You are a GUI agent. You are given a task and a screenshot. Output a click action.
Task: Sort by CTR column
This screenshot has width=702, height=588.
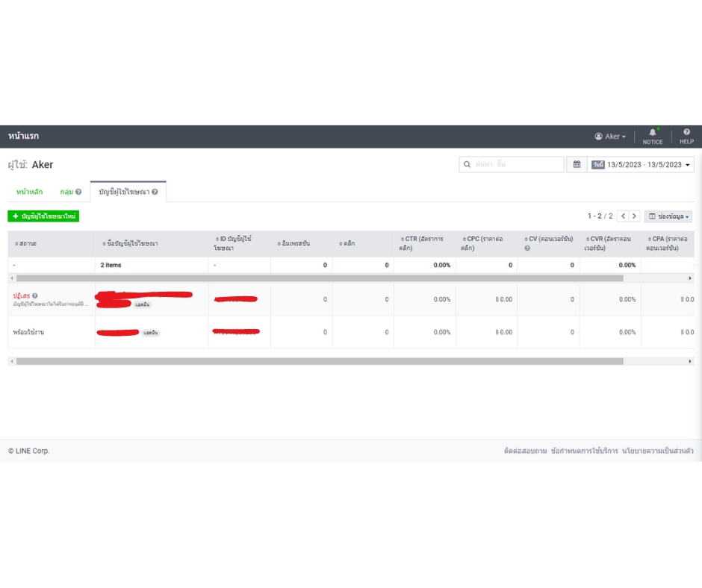[421, 243]
